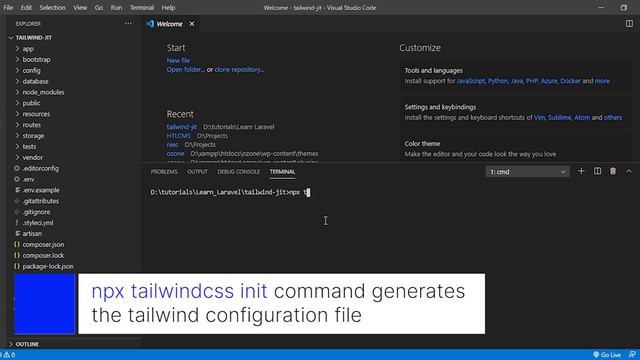Open the Go menu

pyautogui.click(x=99, y=8)
